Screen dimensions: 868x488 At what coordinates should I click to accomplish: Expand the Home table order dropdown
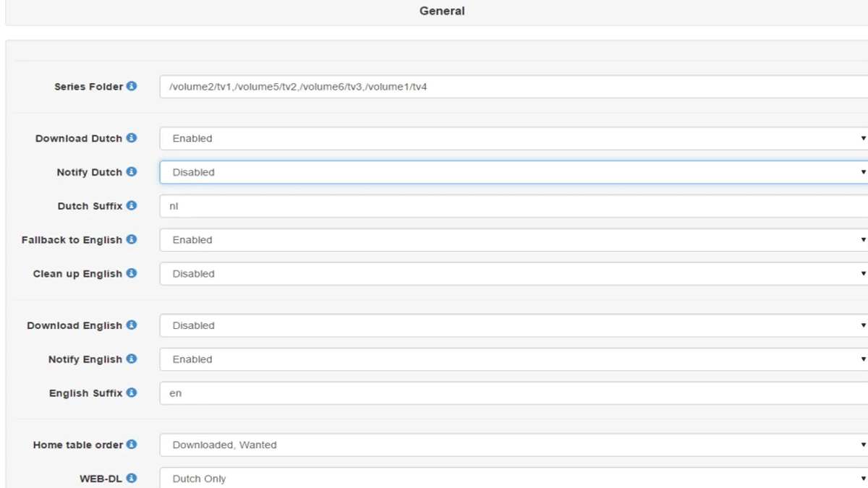(x=514, y=445)
